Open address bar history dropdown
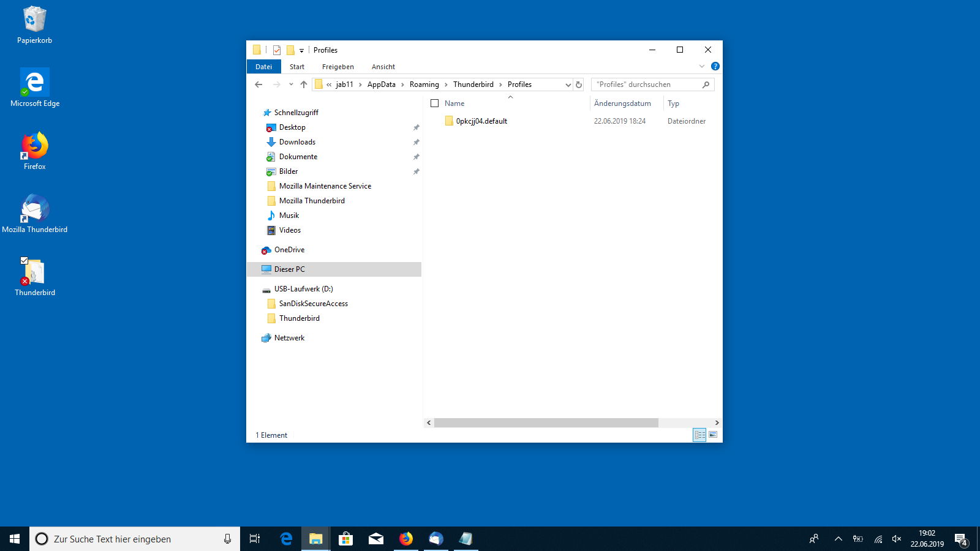Screen dimensions: 980x551 568,84
